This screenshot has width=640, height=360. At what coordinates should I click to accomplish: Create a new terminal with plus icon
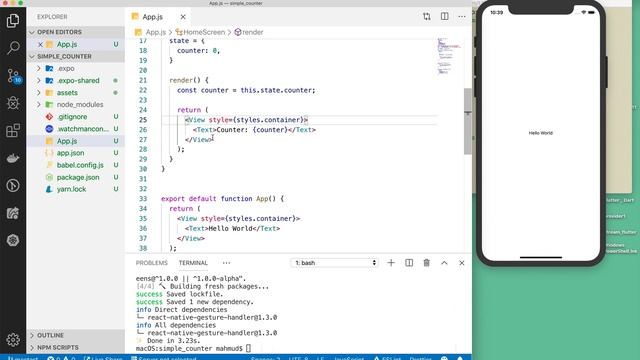click(391, 263)
